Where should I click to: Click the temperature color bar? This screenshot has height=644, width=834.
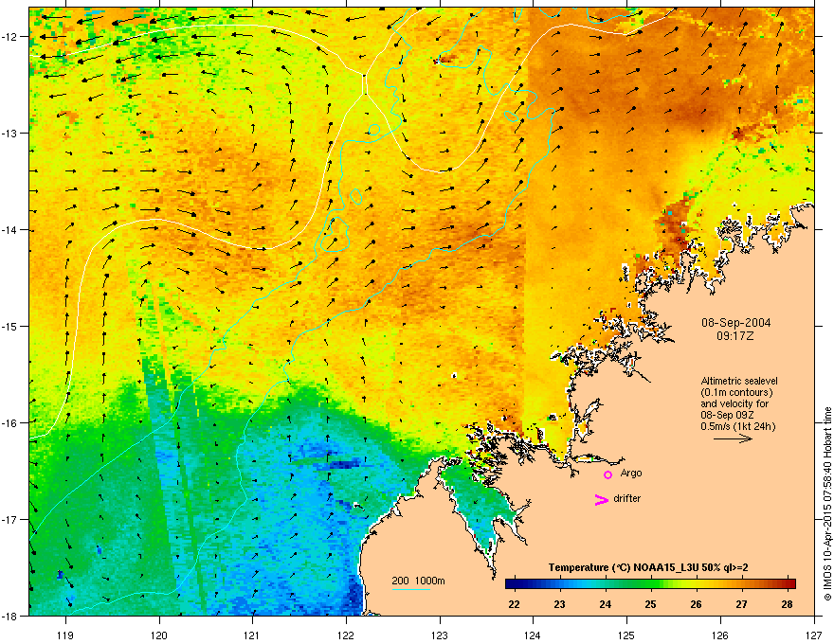[x=650, y=583]
